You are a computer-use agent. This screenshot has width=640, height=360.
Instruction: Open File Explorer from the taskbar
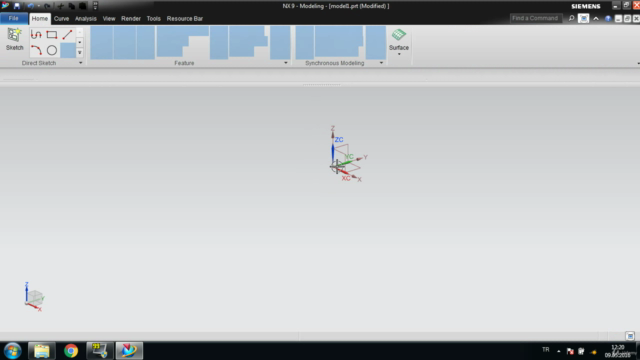click(x=42, y=351)
